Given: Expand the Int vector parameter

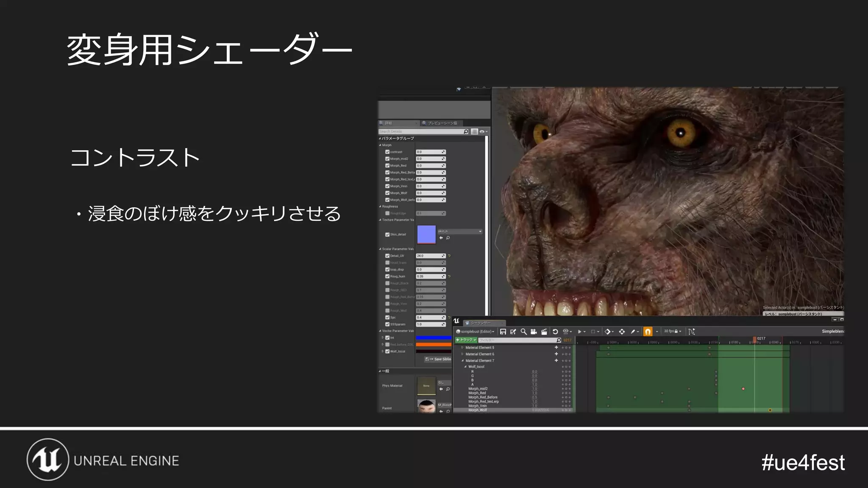Looking at the screenshot, I should (x=383, y=338).
